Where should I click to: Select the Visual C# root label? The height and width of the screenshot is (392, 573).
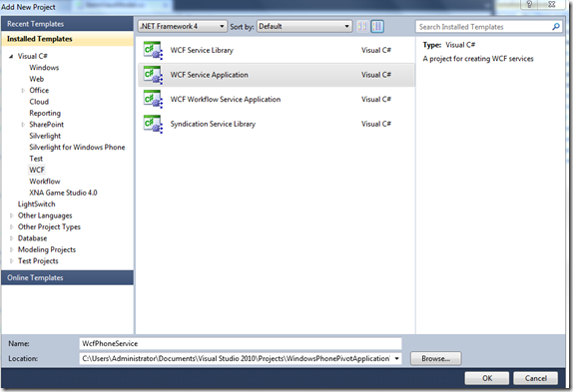point(33,56)
